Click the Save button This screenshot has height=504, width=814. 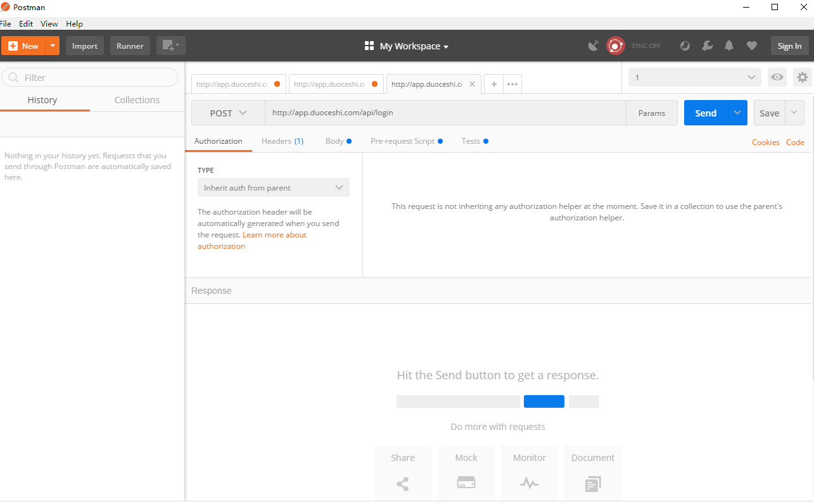point(770,113)
